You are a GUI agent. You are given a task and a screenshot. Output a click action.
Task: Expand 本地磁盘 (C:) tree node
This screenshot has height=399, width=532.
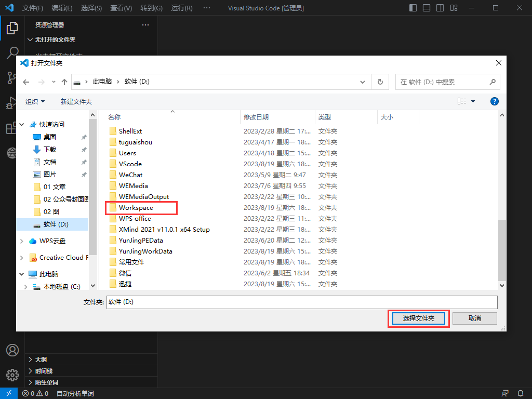26,286
